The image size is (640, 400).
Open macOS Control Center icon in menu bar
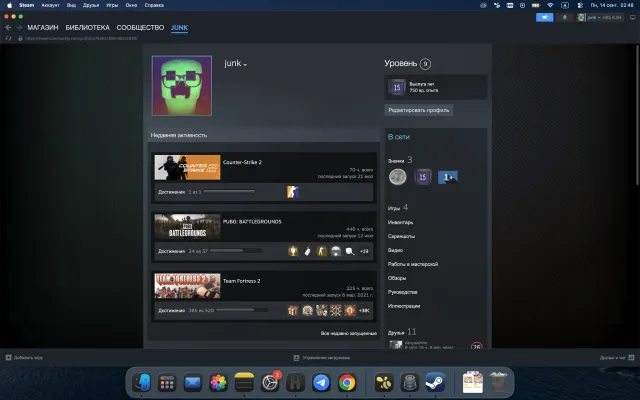[580, 5]
